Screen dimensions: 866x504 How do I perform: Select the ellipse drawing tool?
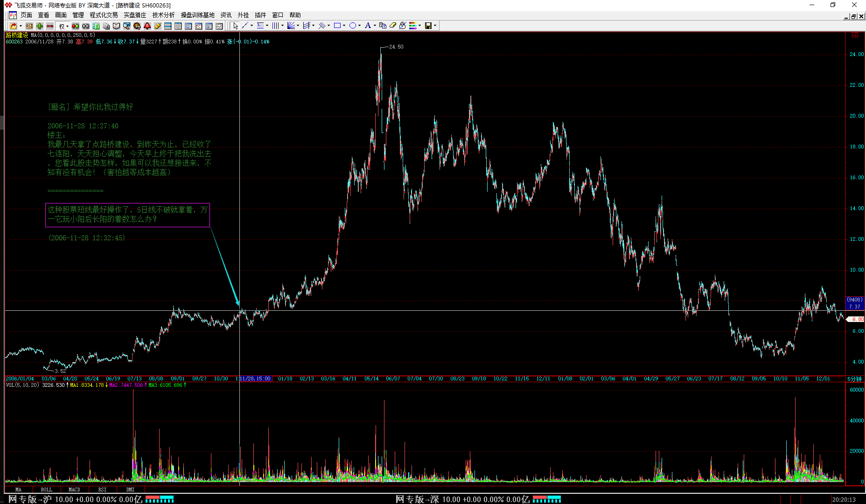point(353,26)
